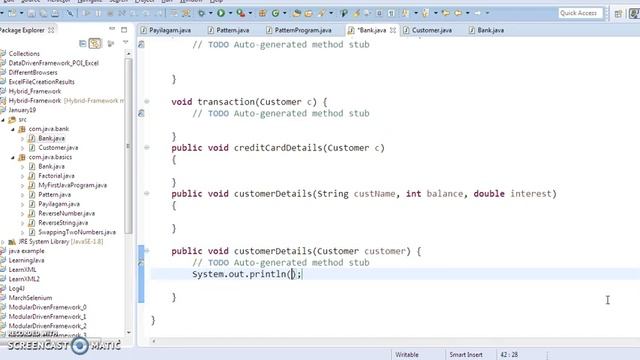640x360 pixels.
Task: Select Factorial.java in Package Explorer
Action: (56, 176)
